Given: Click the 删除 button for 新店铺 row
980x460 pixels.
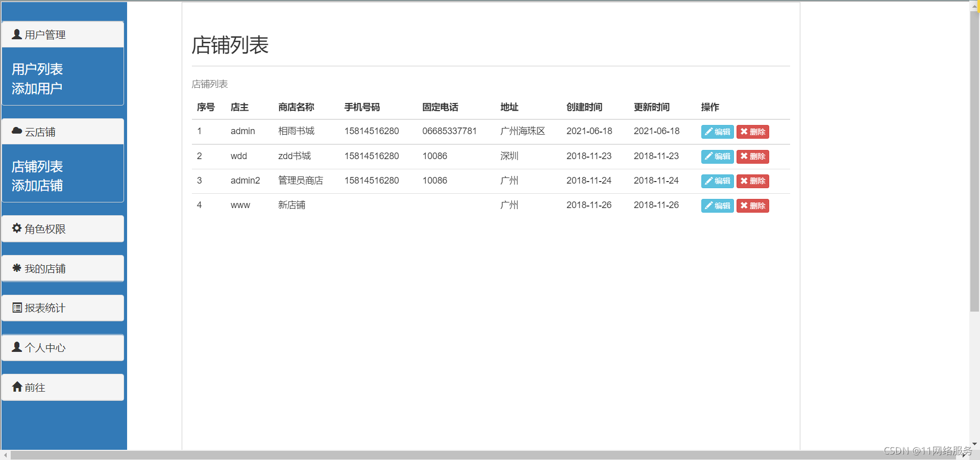Looking at the screenshot, I should [x=752, y=206].
